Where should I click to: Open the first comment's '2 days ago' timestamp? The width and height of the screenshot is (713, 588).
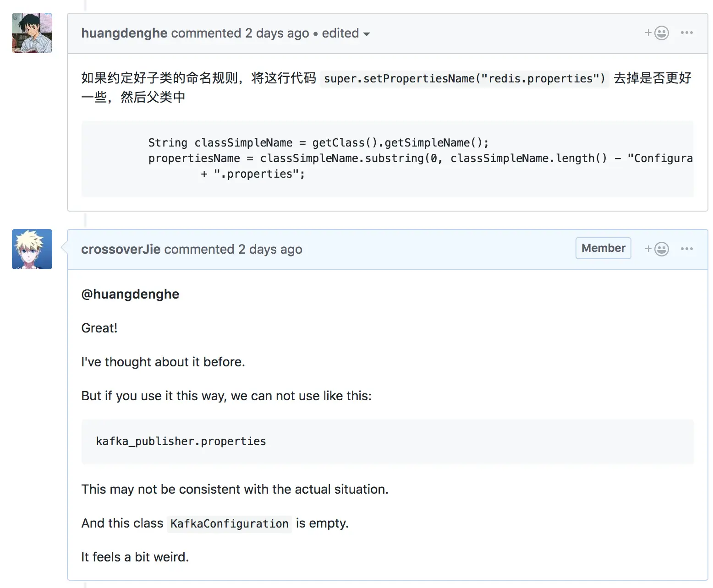coord(277,33)
